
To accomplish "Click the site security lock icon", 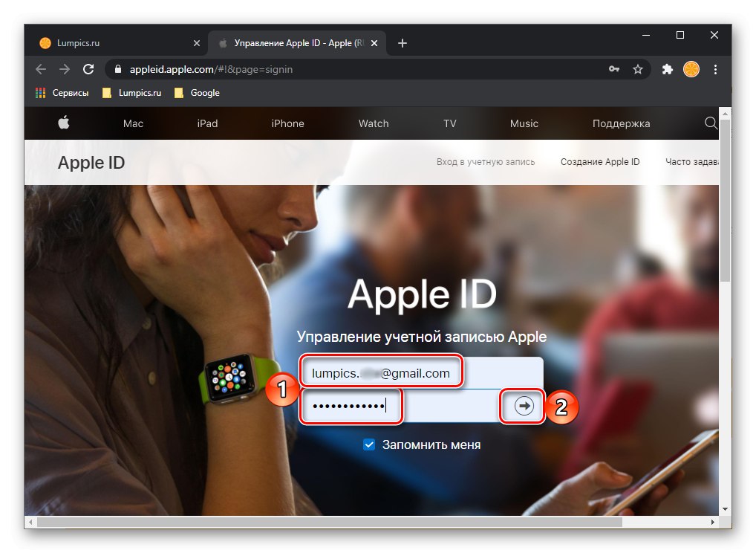I will coord(118,69).
